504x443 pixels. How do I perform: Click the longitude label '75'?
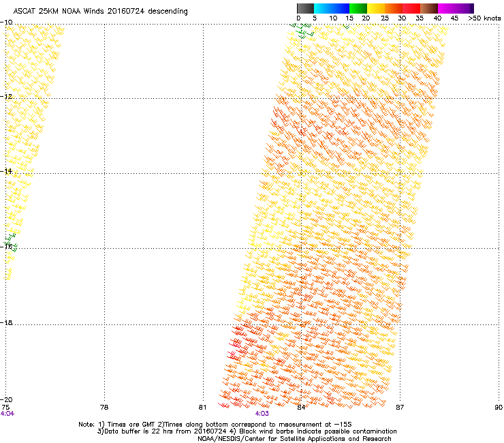pyautogui.click(x=5, y=408)
